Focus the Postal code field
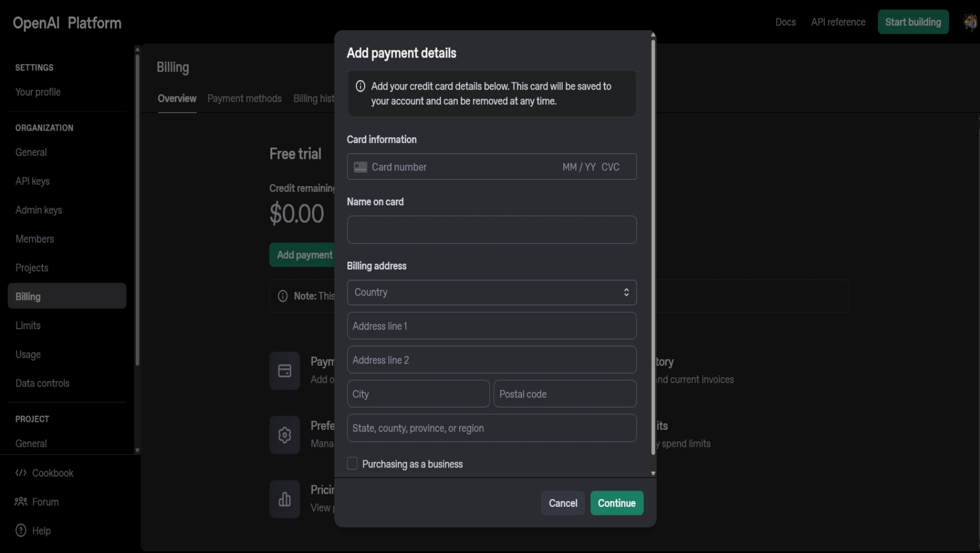This screenshot has height=553, width=980. point(565,394)
